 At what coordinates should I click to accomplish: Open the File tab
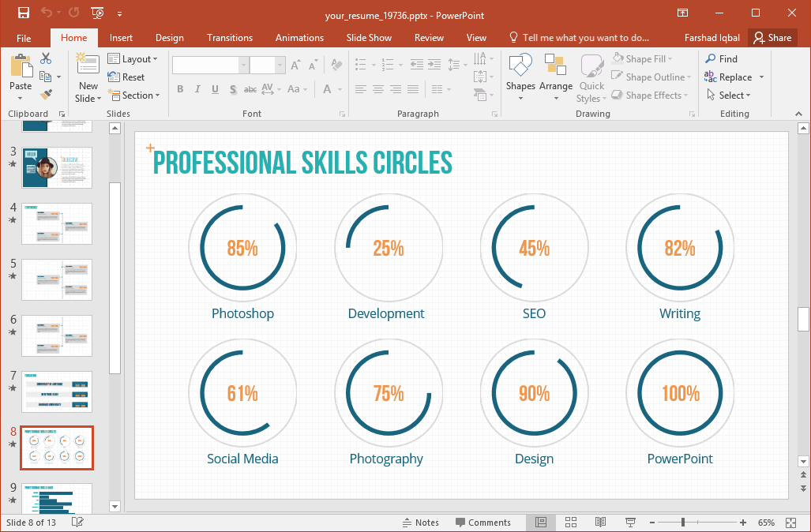[24, 38]
